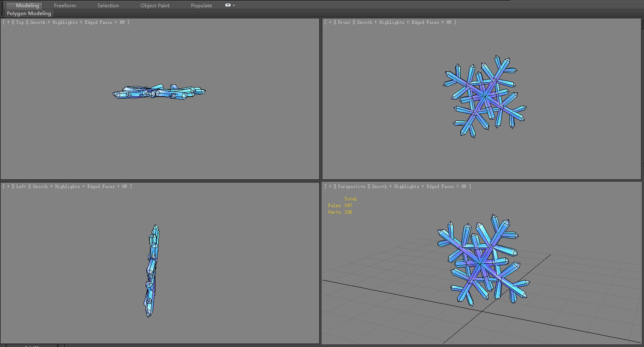The width and height of the screenshot is (644, 347).
Task: Open the ribbon display options dropdown arrow
Action: (x=234, y=5)
